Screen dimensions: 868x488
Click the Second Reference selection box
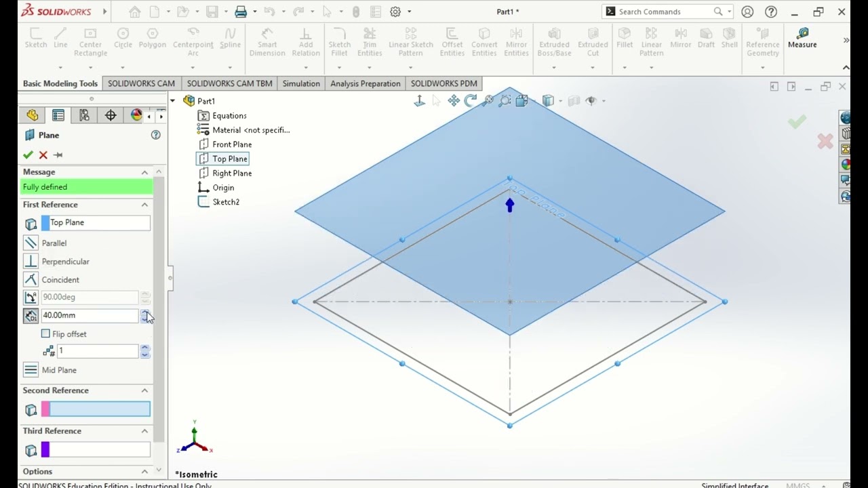click(x=96, y=409)
